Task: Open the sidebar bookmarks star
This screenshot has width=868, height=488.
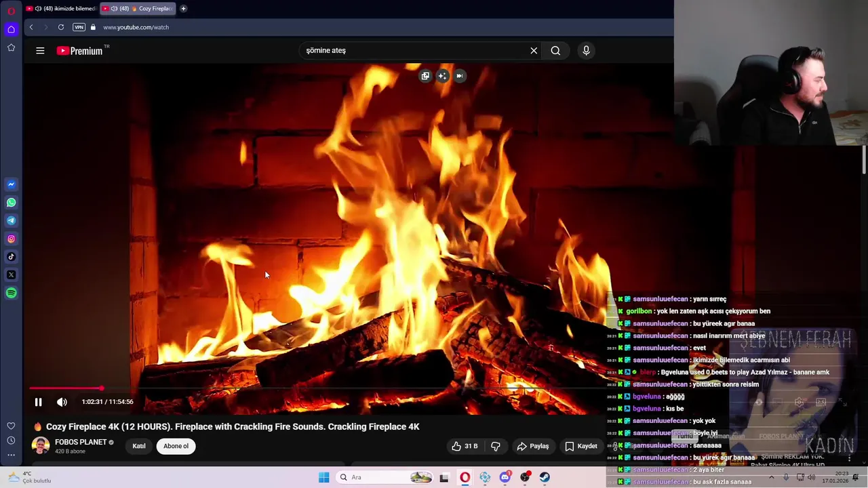Action: 11,47
